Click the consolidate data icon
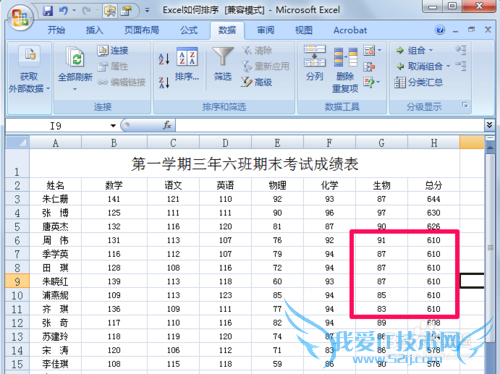Image resolution: width=500 pixels, height=374 pixels. point(369,67)
